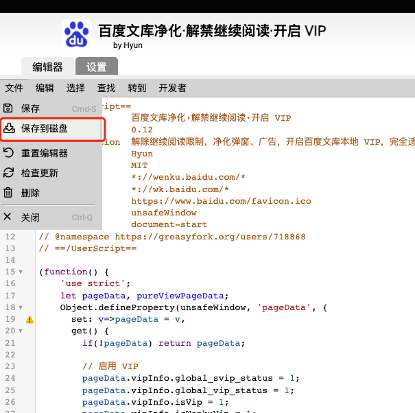This screenshot has height=413, width=415.
Task: Open the 编辑 menu
Action: click(45, 88)
